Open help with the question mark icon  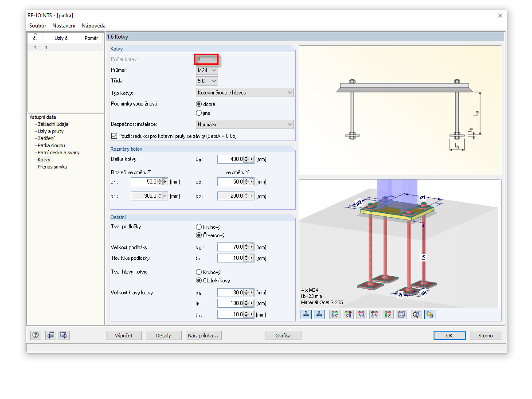(36, 335)
